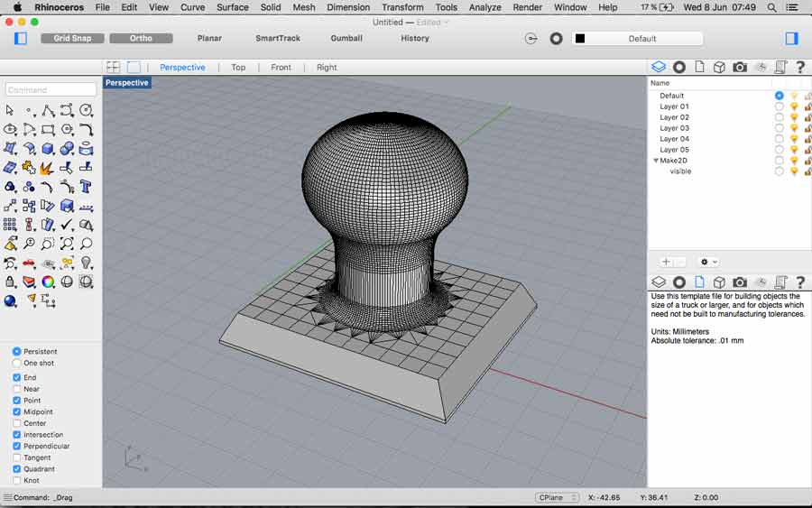The image size is (812, 508).
Task: Open the color wheel tool
Action: 48,282
